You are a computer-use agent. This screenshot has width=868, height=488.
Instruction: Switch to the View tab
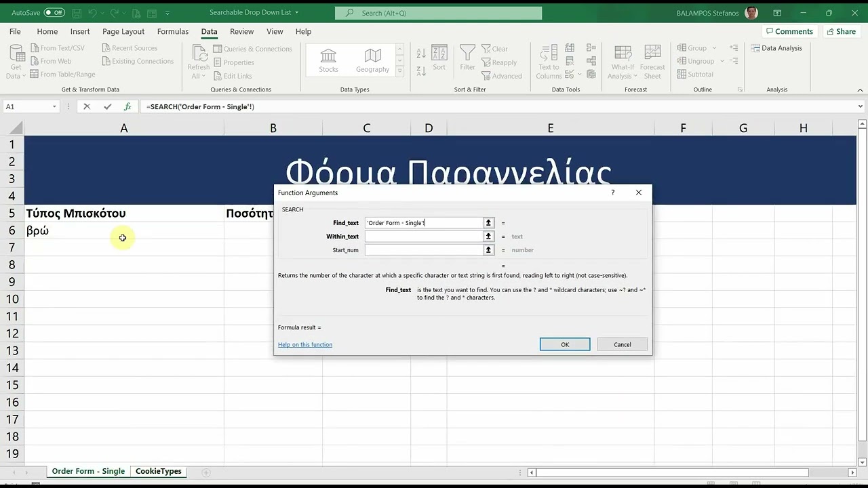(x=275, y=31)
